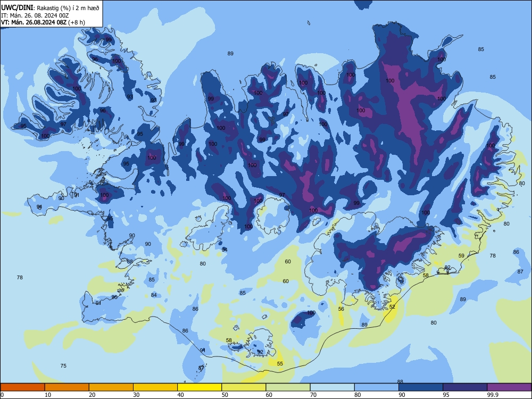Viewport: 532px width, 399px height.
Task: Select the legend tick label '10'
Action: pyautogui.click(x=48, y=395)
